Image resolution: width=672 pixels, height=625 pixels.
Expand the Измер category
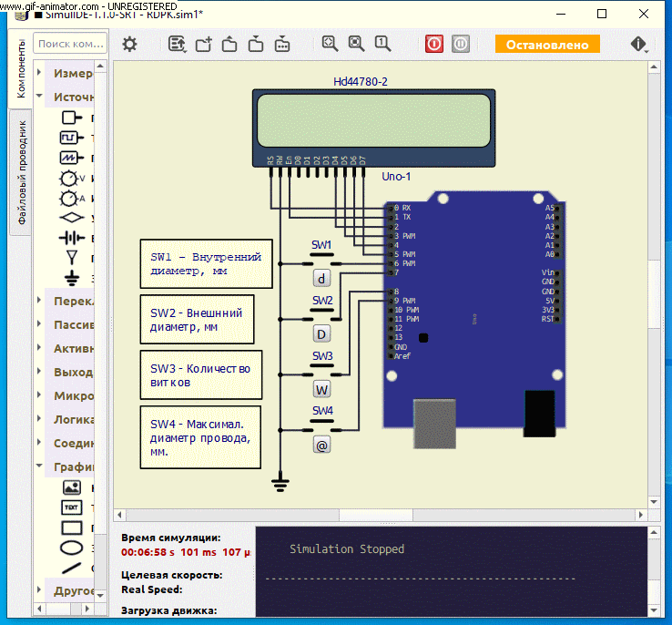[39, 72]
